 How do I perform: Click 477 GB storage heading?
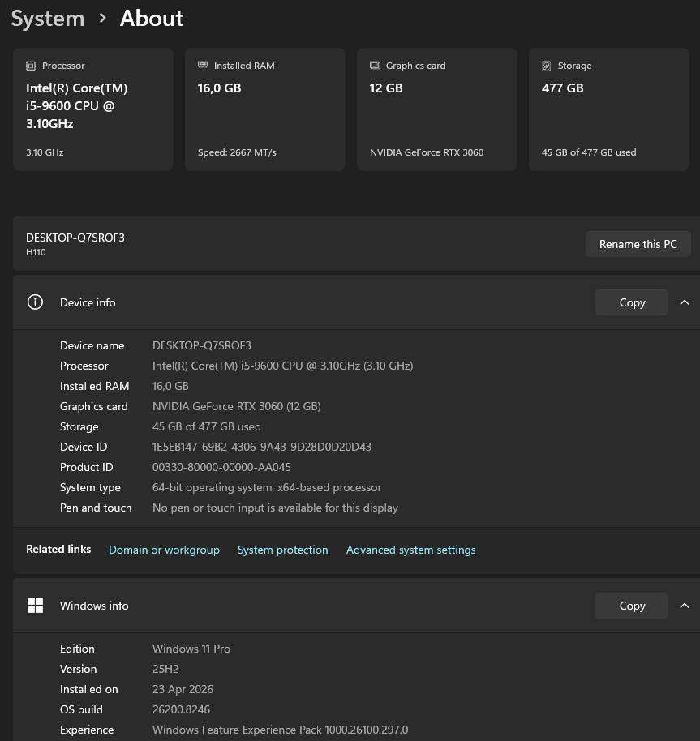coord(562,88)
